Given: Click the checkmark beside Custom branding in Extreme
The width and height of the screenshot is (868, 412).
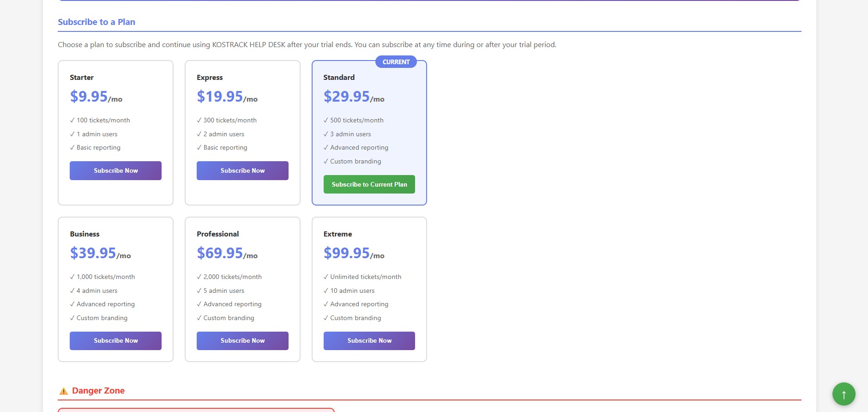Looking at the screenshot, I should [x=325, y=318].
